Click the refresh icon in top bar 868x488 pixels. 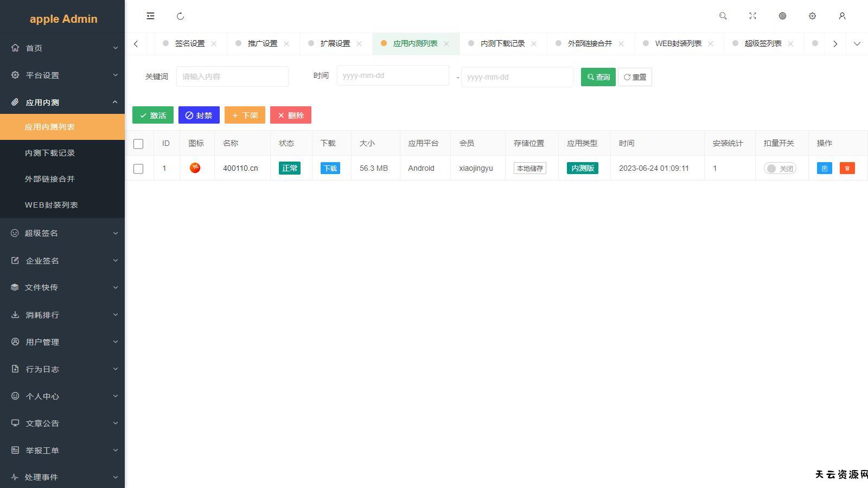tap(181, 16)
